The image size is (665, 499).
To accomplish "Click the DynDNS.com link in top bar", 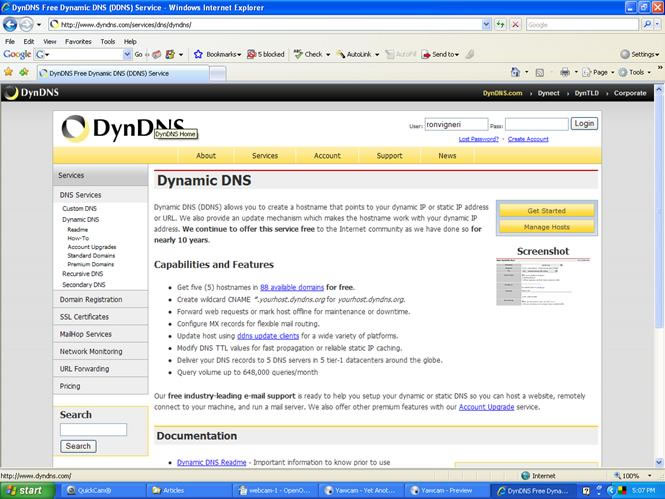I will [502, 93].
